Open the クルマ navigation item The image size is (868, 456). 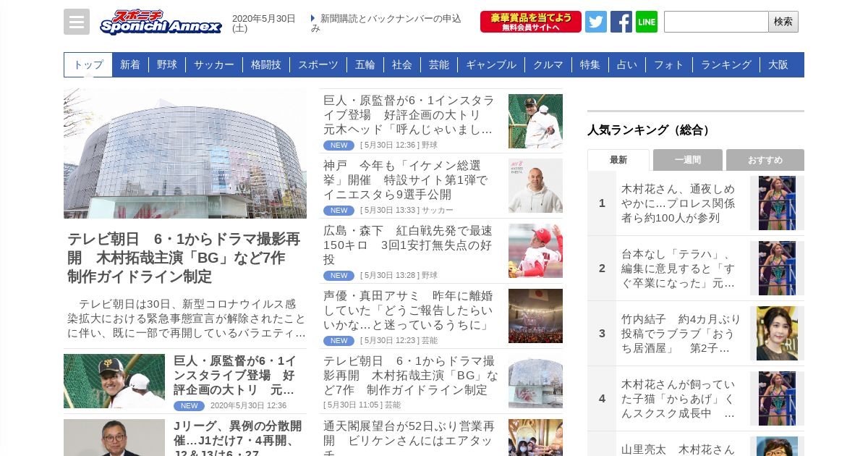(548, 64)
